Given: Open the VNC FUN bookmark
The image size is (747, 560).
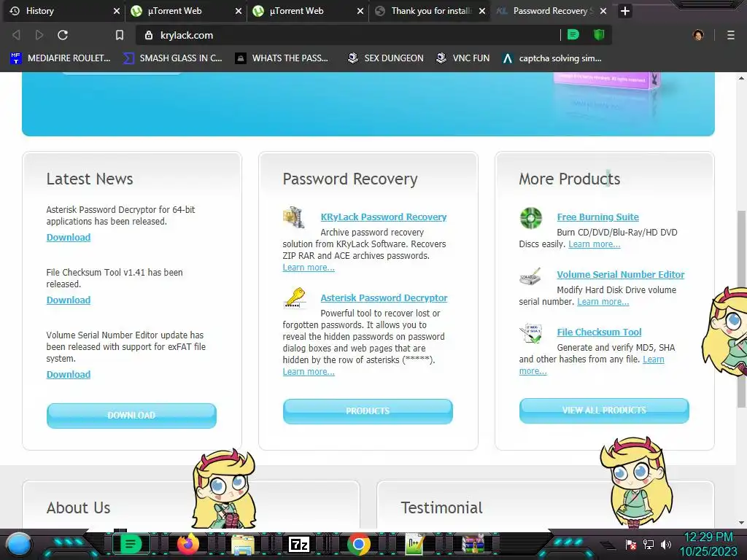Looking at the screenshot, I should [x=463, y=58].
